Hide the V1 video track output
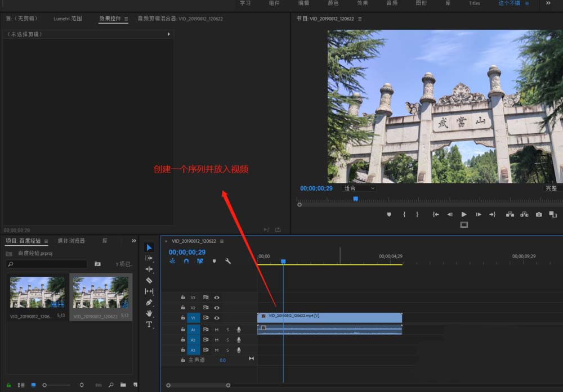This screenshot has height=392, width=563. point(217,318)
